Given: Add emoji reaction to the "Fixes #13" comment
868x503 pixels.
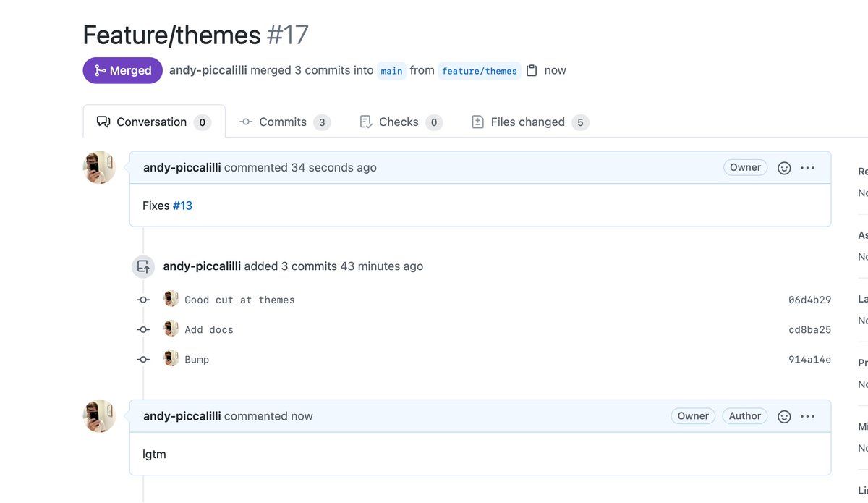Looking at the screenshot, I should point(784,168).
